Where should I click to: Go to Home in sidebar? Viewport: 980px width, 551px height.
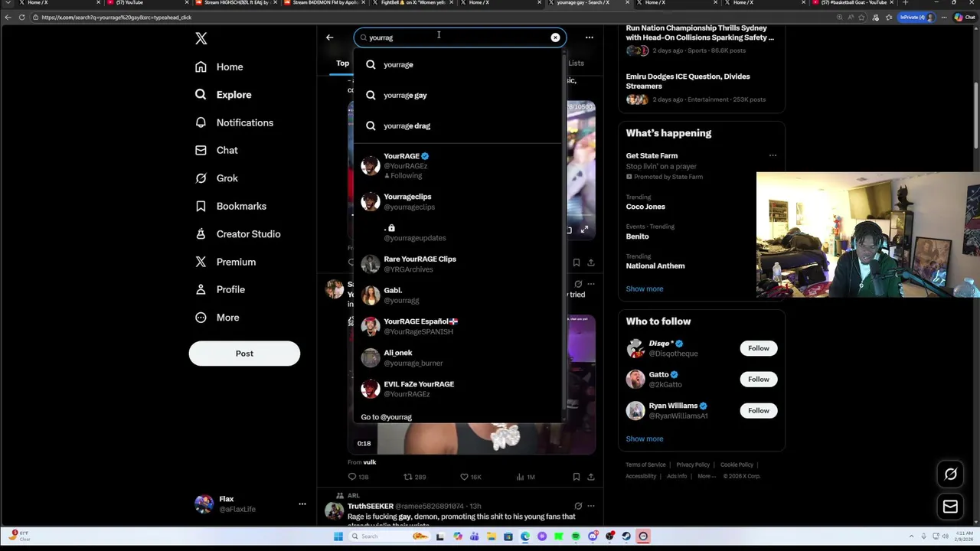(219, 67)
